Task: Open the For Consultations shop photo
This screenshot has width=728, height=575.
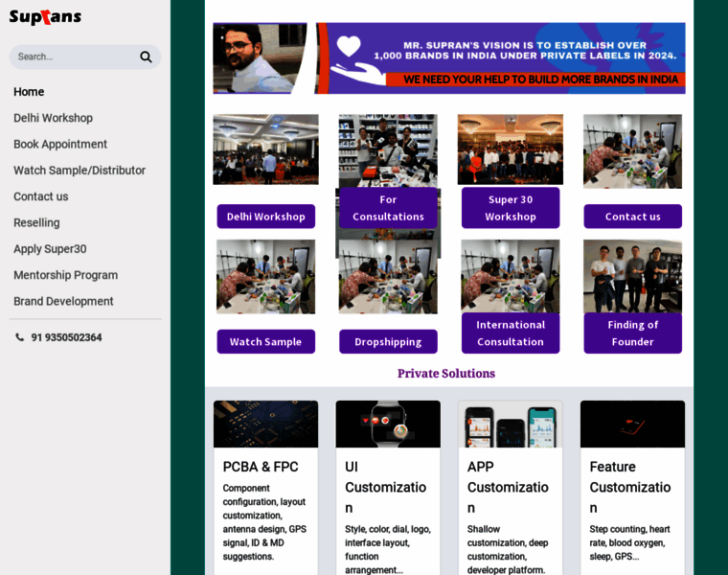Action: 388,150
